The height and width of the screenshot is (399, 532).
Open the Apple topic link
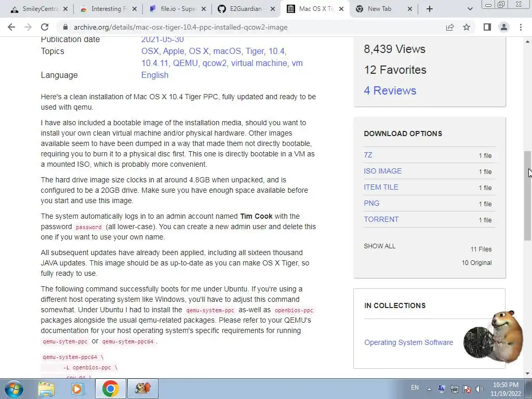[174, 51]
